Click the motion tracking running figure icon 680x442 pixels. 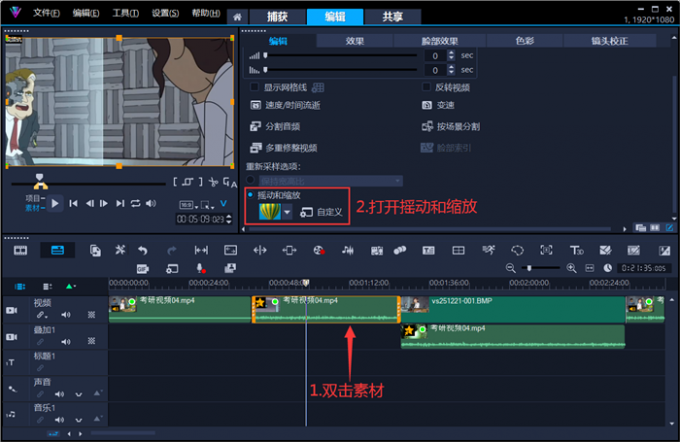coord(488,250)
